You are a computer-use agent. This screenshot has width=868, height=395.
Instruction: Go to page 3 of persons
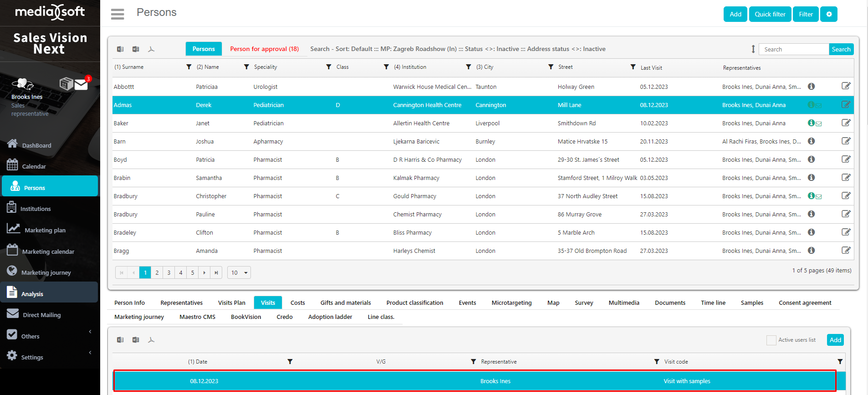coord(169,272)
